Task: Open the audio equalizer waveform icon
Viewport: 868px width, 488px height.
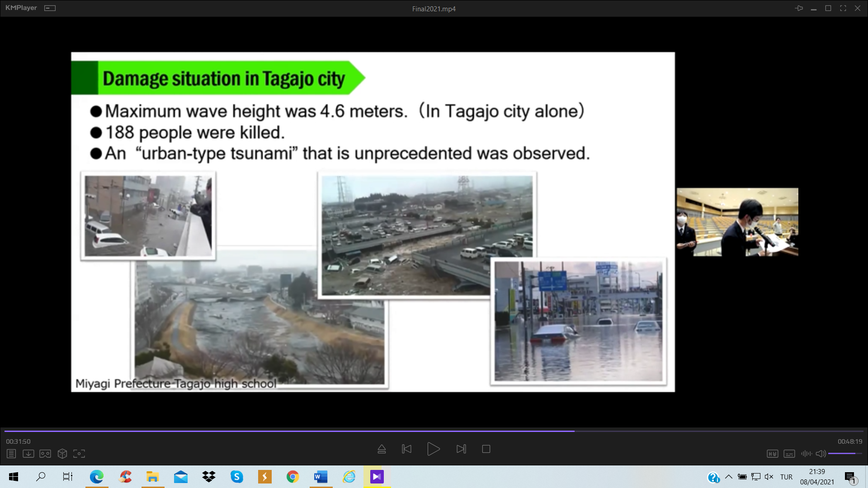Action: [x=806, y=454]
